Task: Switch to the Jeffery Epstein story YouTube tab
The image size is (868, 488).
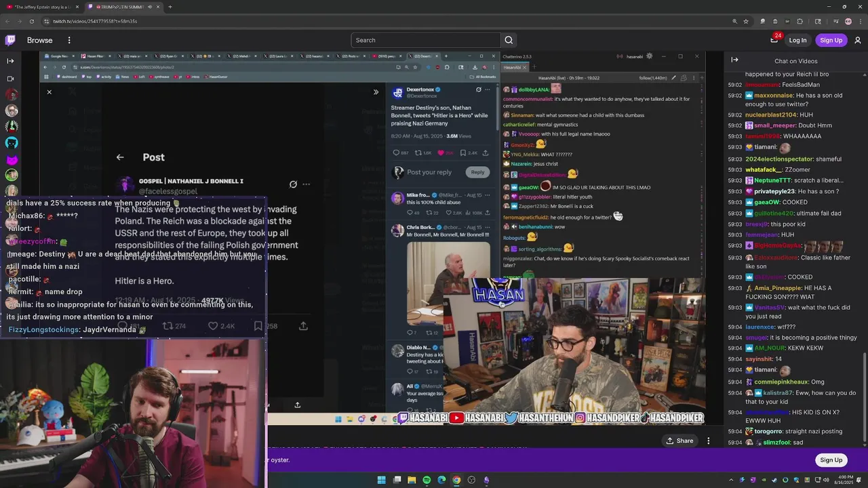Action: coord(41,7)
